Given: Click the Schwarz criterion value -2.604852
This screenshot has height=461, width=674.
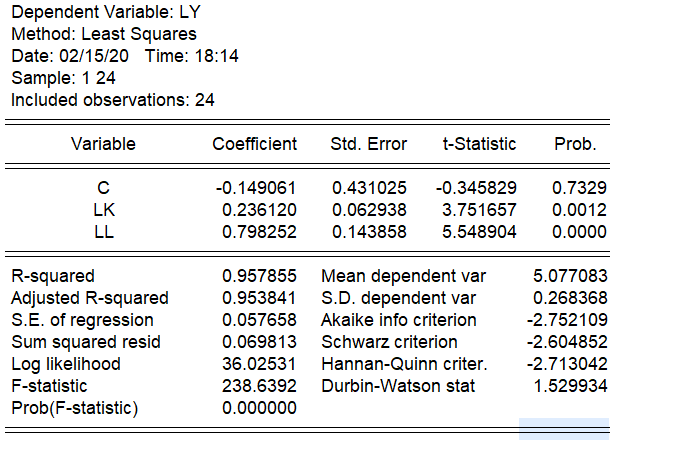Looking at the screenshot, I should tap(567, 342).
